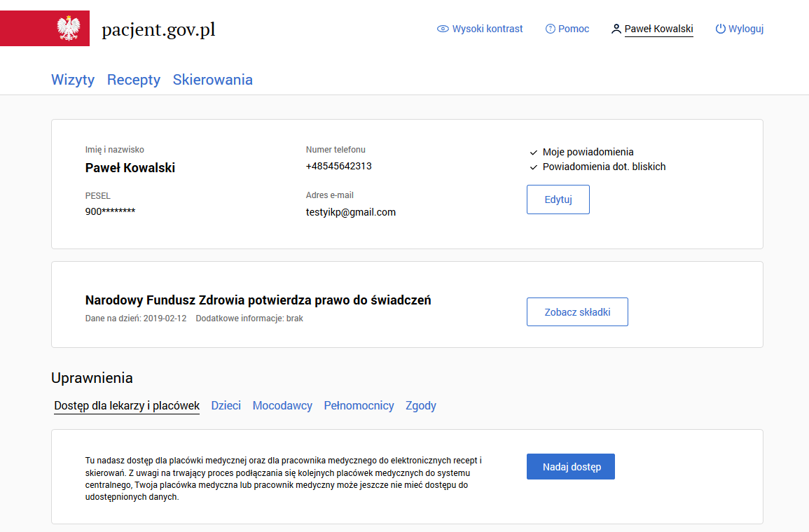Open the Skierowania section
The image size is (809, 532).
(x=213, y=80)
